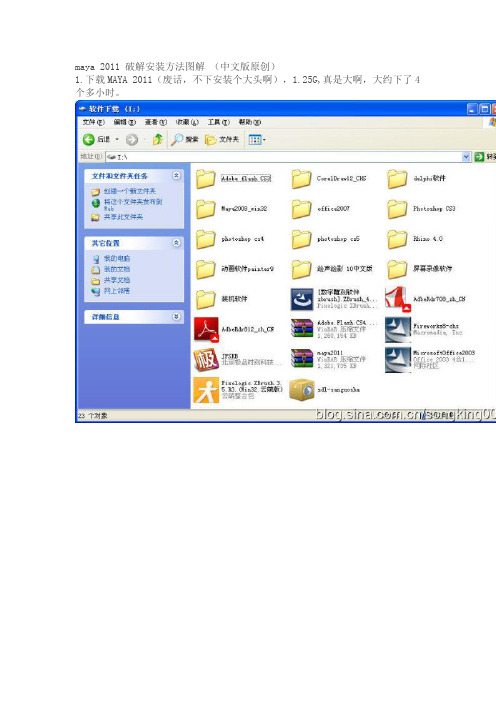The height and width of the screenshot is (702, 496).
Task: Select the delphi软件 folder
Action: point(416,179)
